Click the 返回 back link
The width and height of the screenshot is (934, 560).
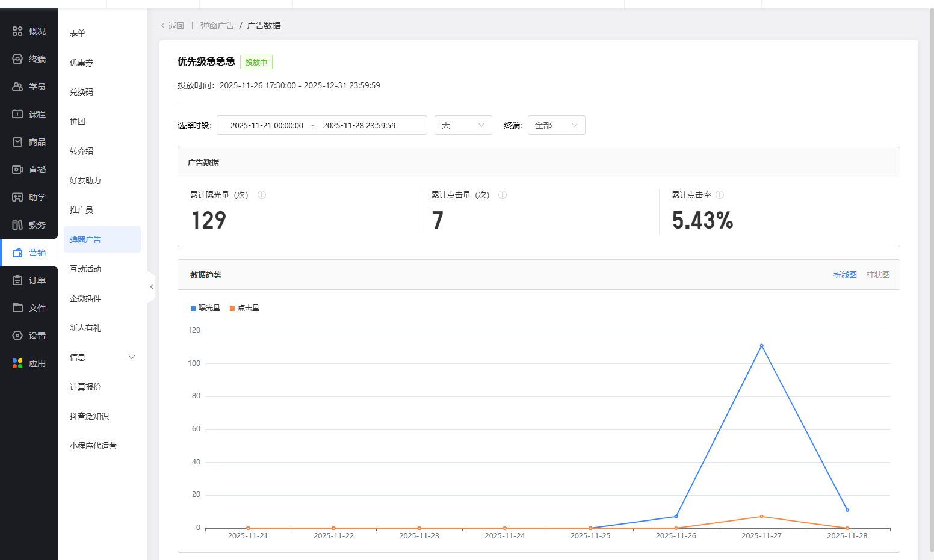coord(173,26)
